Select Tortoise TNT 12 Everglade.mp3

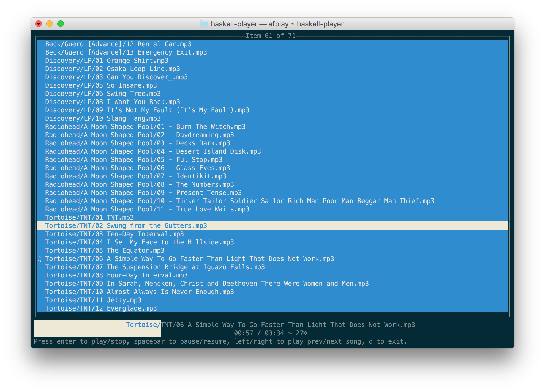tap(101, 308)
